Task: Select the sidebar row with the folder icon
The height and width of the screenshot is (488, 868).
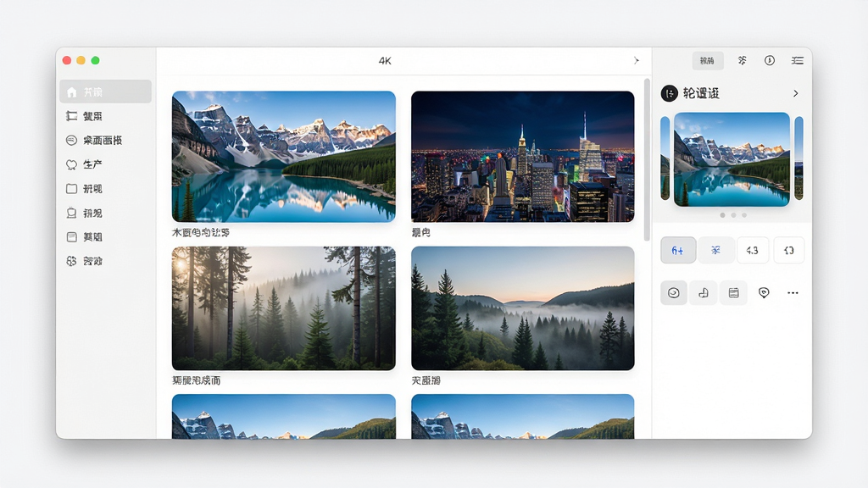Action: pos(105,189)
